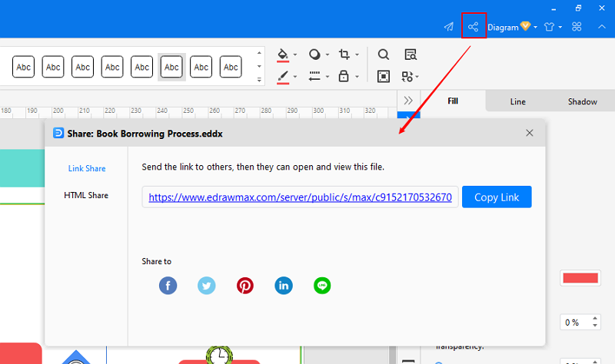Viewport: 615px width, 364px height.
Task: Share to Line messenger
Action: point(322,286)
